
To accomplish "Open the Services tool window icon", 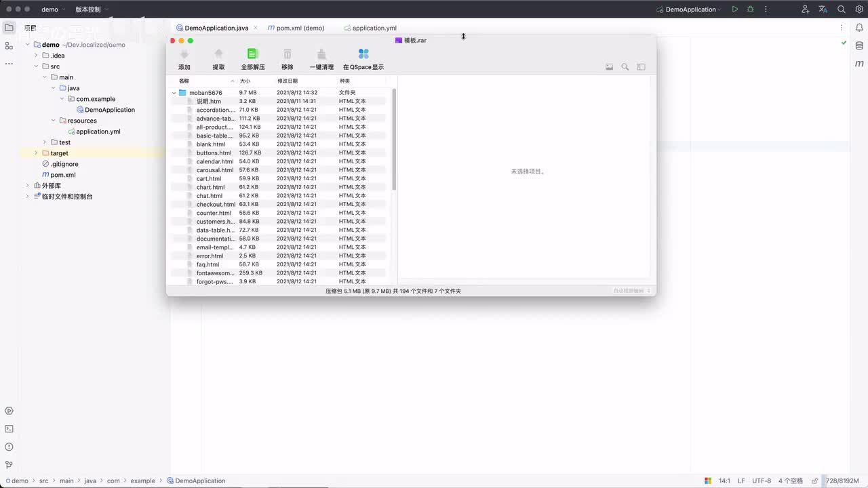I will 9,411.
